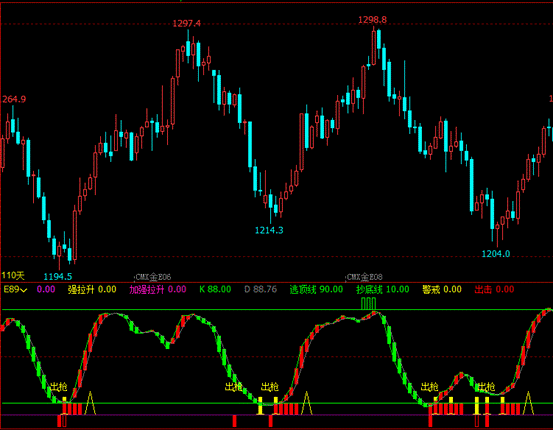Select the CMX金E06 contract marker
This screenshot has height=430, width=553.
click(153, 277)
